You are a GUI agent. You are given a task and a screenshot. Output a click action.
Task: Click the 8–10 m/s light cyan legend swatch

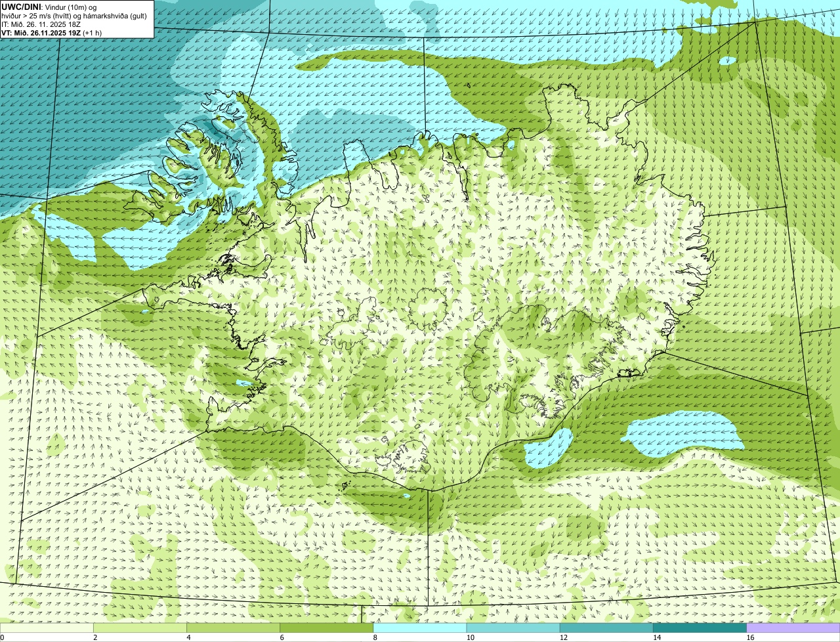(x=420, y=628)
